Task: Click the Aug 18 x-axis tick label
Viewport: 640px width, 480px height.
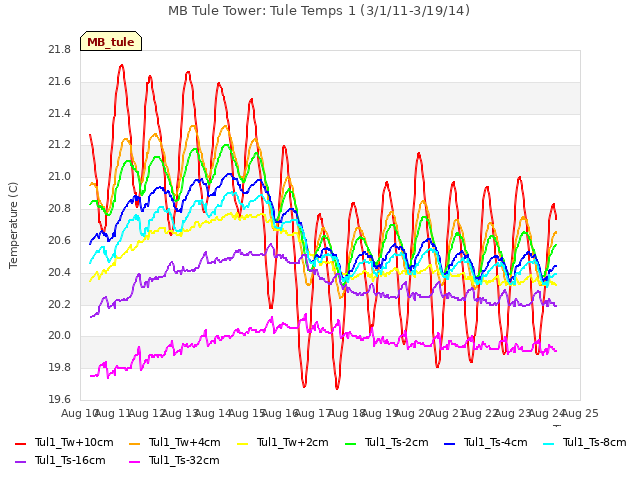Action: 347,413
